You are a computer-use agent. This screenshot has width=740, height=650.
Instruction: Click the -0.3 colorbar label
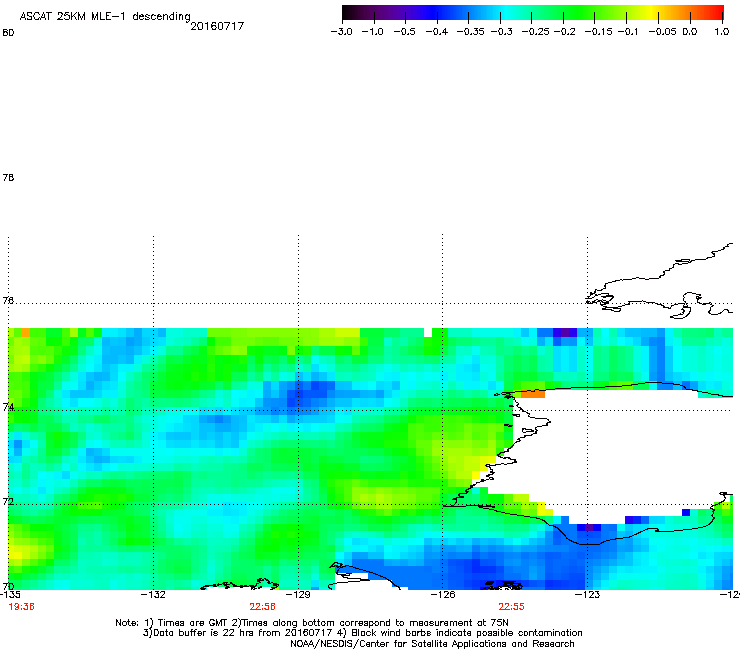tap(501, 32)
